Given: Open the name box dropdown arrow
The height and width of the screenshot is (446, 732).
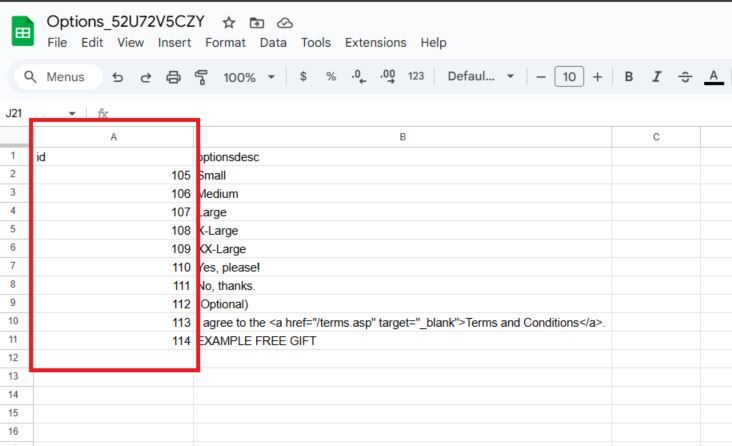Looking at the screenshot, I should pos(72,114).
